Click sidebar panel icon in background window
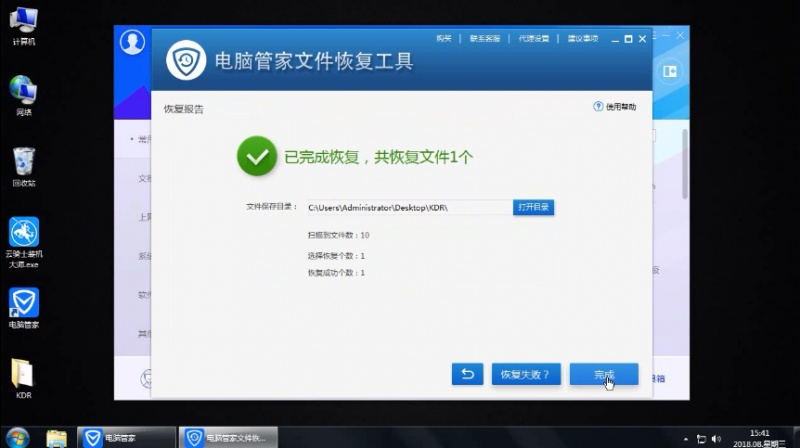Viewport: 800px width, 448px height. coord(669,71)
